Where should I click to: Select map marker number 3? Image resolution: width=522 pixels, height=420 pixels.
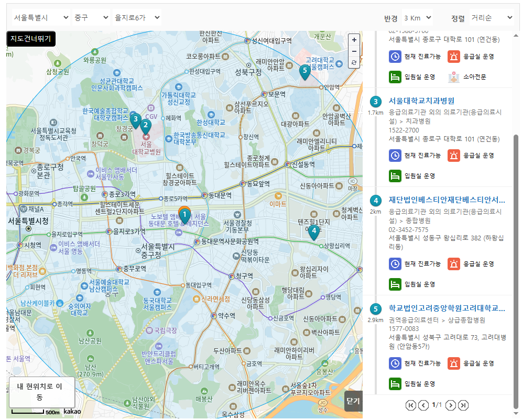click(x=136, y=120)
